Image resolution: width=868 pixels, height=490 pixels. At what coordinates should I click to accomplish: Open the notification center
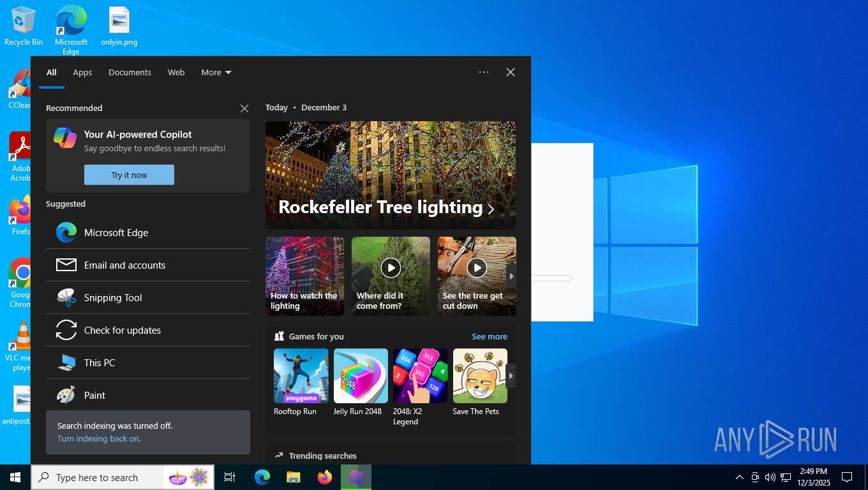[847, 477]
